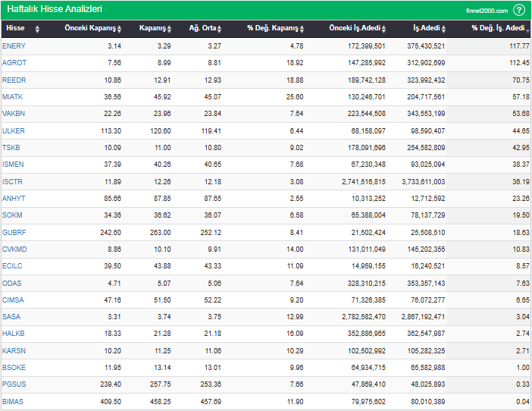Click the Hisse column header label
Viewport: 532px width, 411px height.
15,28
